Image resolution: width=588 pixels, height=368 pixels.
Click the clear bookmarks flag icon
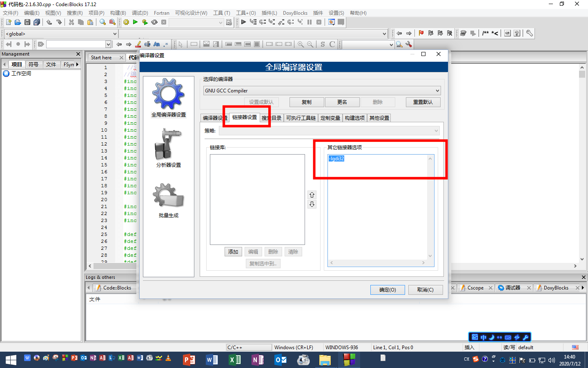[450, 33]
